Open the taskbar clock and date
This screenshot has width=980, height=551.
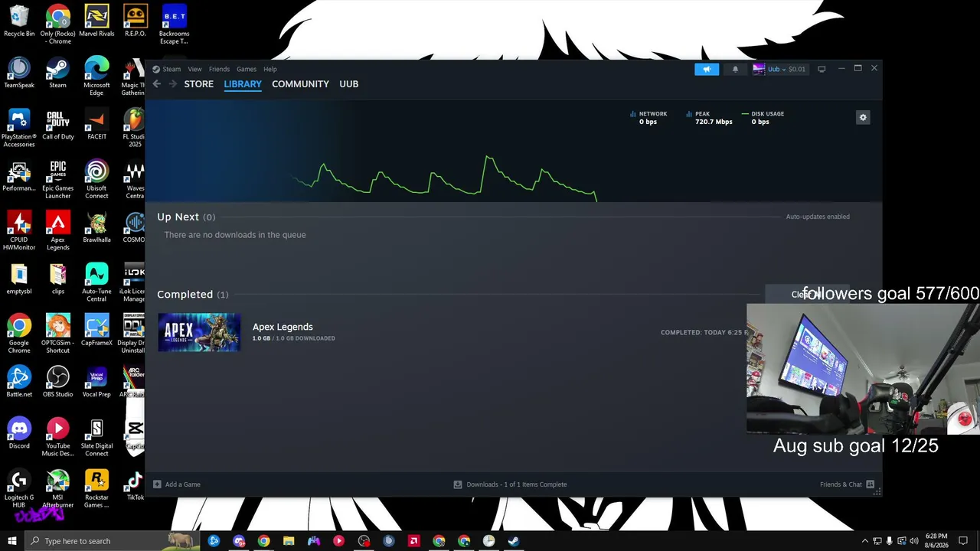[x=936, y=541]
